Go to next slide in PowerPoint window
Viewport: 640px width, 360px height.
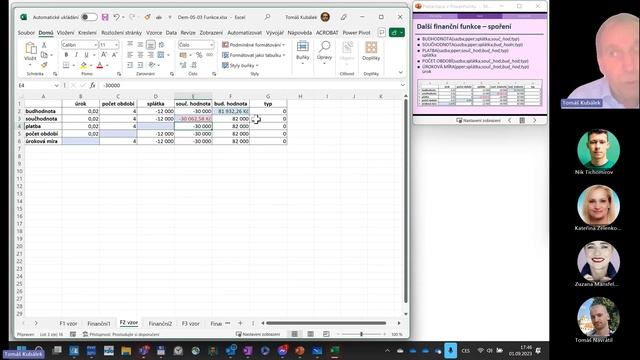(535, 120)
